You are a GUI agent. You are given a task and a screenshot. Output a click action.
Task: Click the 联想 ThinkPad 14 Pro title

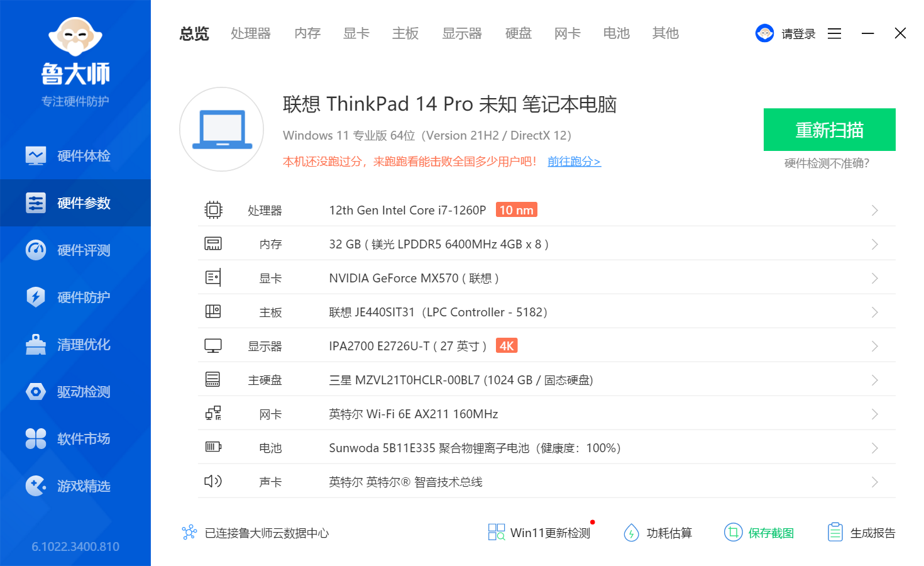(x=450, y=104)
